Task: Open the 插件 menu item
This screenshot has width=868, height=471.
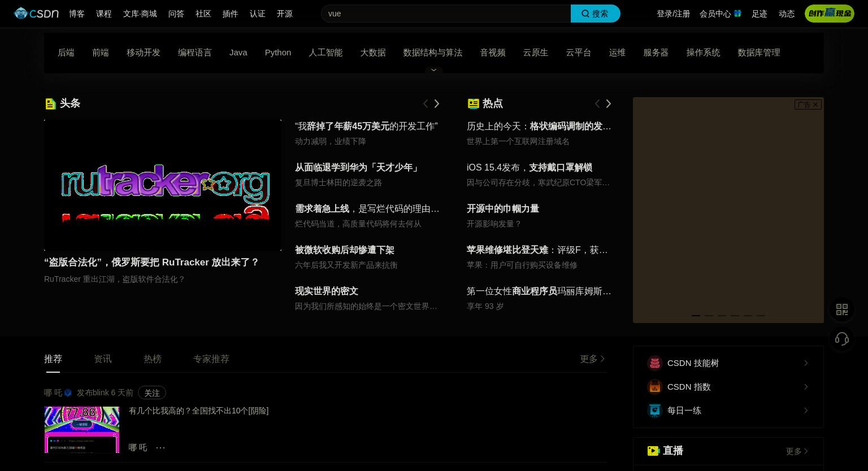Action: point(231,14)
